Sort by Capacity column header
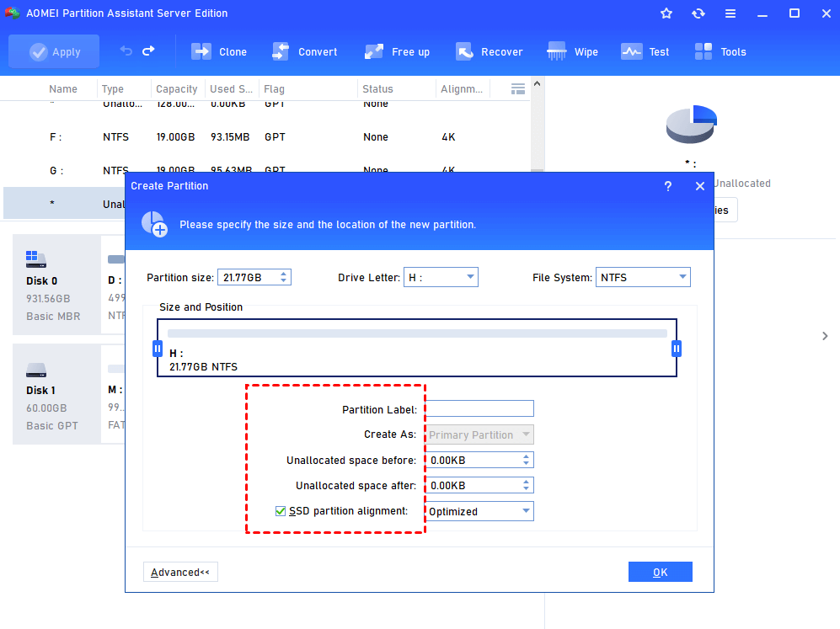 click(176, 89)
